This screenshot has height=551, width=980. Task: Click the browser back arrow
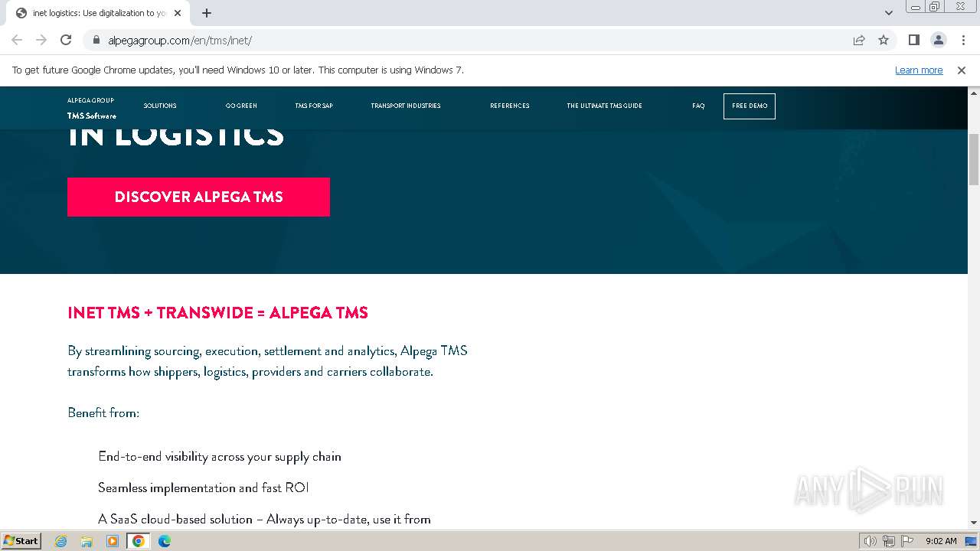point(17,40)
